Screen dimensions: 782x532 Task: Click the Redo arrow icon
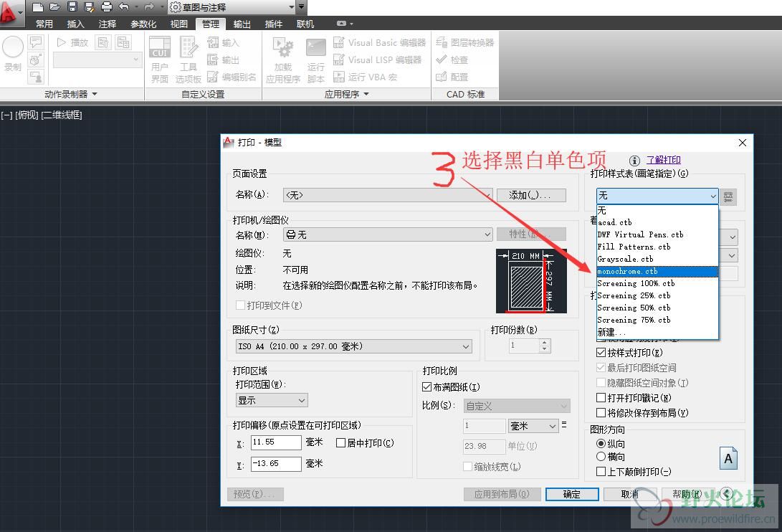(x=148, y=7)
